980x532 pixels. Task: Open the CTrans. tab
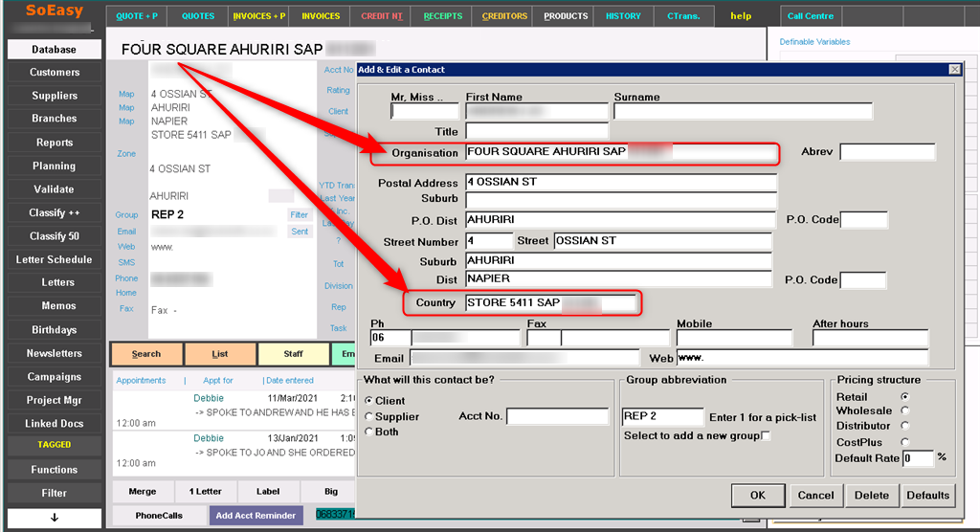pos(683,16)
